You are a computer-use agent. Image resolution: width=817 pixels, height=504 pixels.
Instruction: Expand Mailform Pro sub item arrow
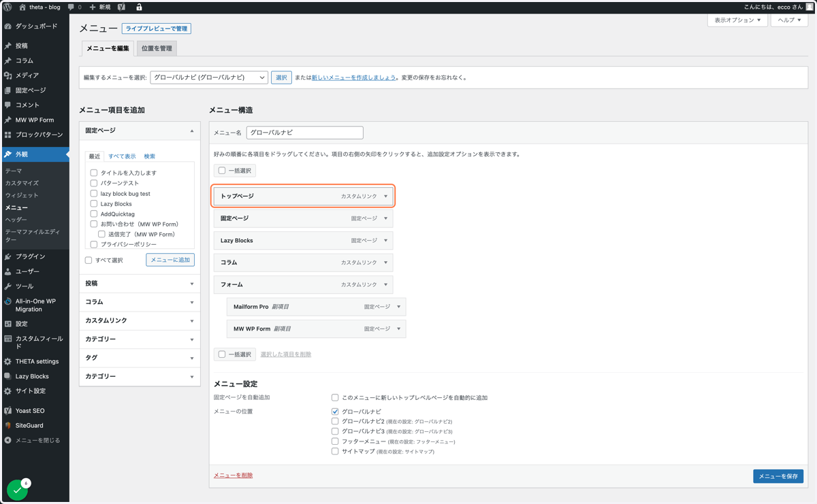(399, 307)
